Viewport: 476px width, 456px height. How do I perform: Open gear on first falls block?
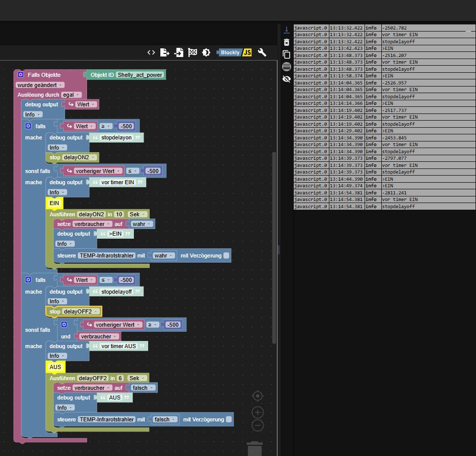[28, 126]
